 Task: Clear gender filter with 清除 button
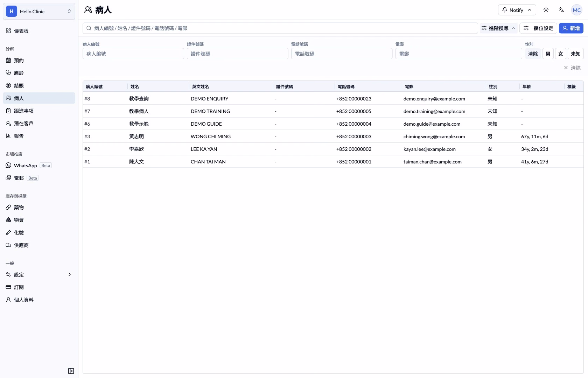(x=533, y=54)
